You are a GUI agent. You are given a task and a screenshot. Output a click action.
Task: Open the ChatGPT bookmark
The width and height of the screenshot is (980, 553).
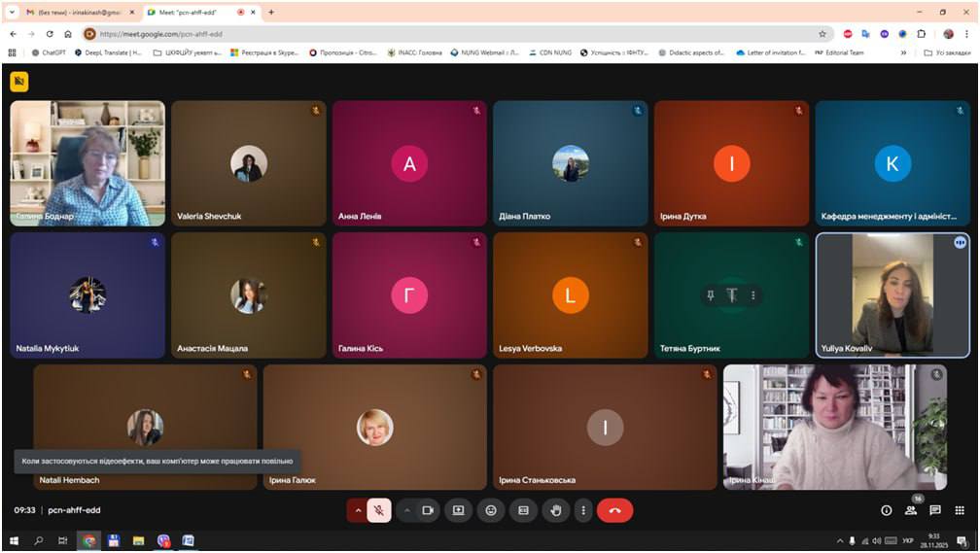[48, 52]
